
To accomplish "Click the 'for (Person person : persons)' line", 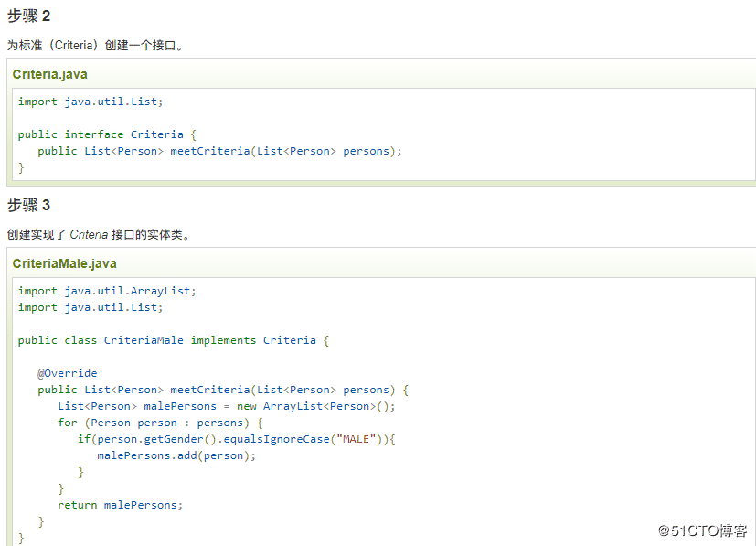I will (x=160, y=423).
